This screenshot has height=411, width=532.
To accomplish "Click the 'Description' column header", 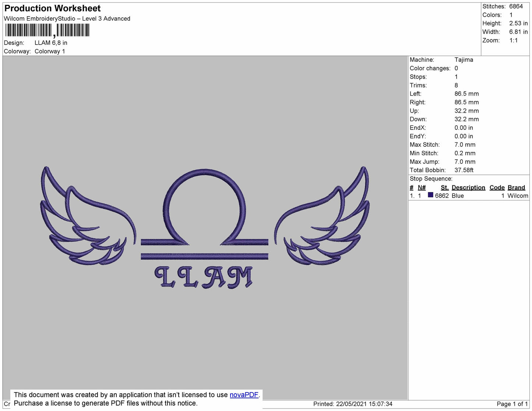I will [x=468, y=187].
